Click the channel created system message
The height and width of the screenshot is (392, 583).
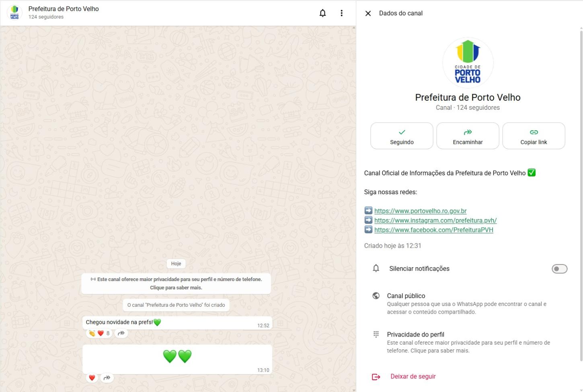point(176,305)
